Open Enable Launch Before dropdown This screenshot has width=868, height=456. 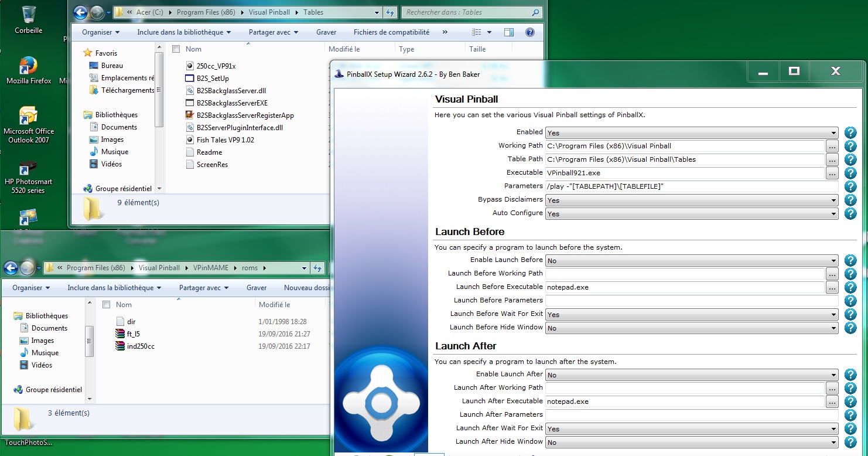692,261
